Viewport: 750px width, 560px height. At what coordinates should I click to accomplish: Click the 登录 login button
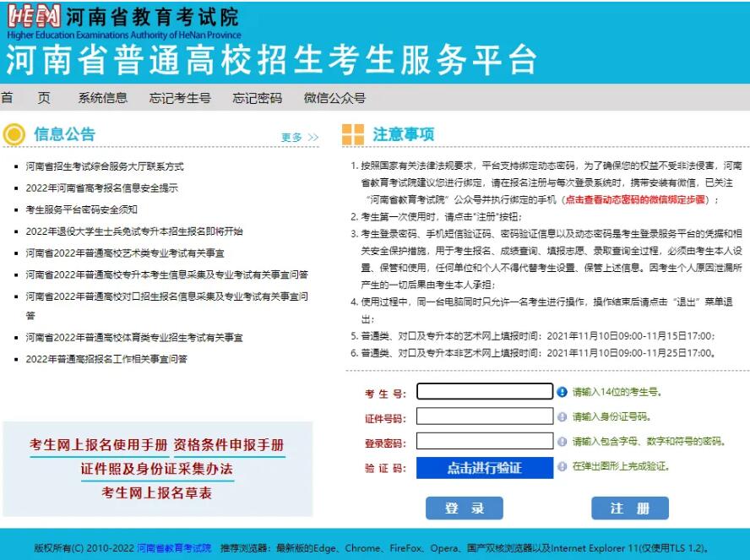tap(464, 508)
